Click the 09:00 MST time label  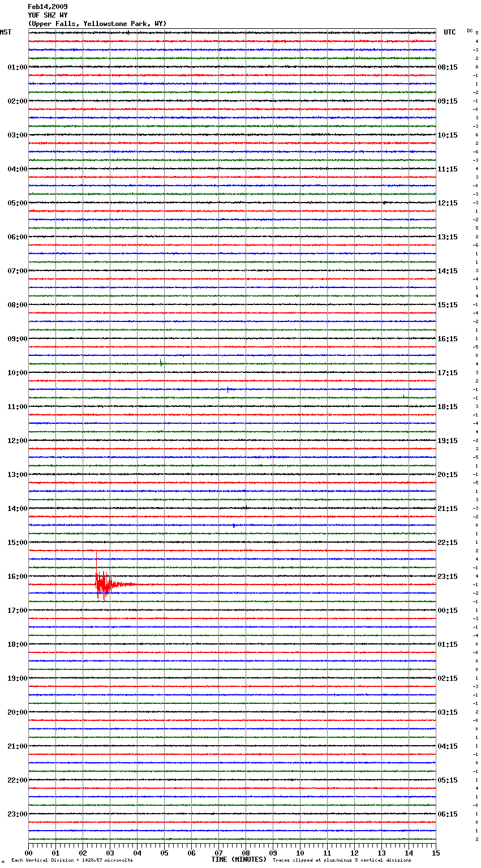point(17,339)
